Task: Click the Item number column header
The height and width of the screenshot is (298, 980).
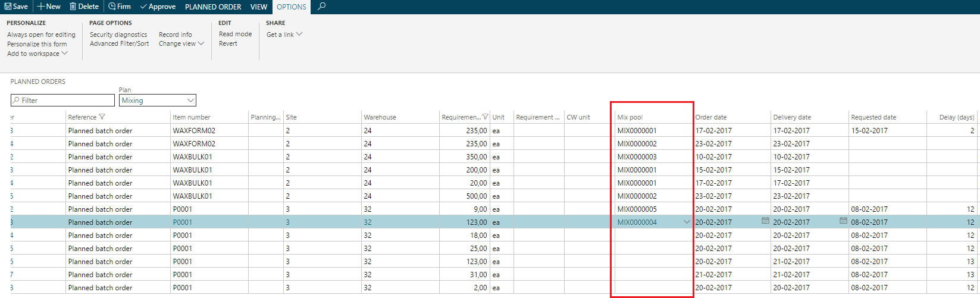Action: pyautogui.click(x=192, y=117)
